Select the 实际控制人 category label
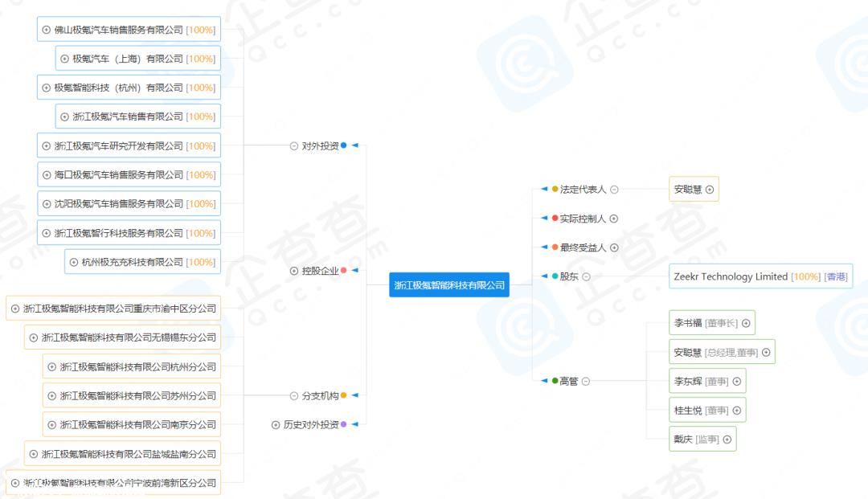The height and width of the screenshot is (499, 868). coord(582,218)
